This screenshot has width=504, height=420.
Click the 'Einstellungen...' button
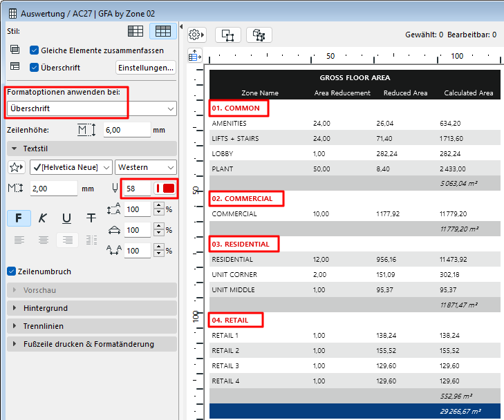(x=146, y=68)
